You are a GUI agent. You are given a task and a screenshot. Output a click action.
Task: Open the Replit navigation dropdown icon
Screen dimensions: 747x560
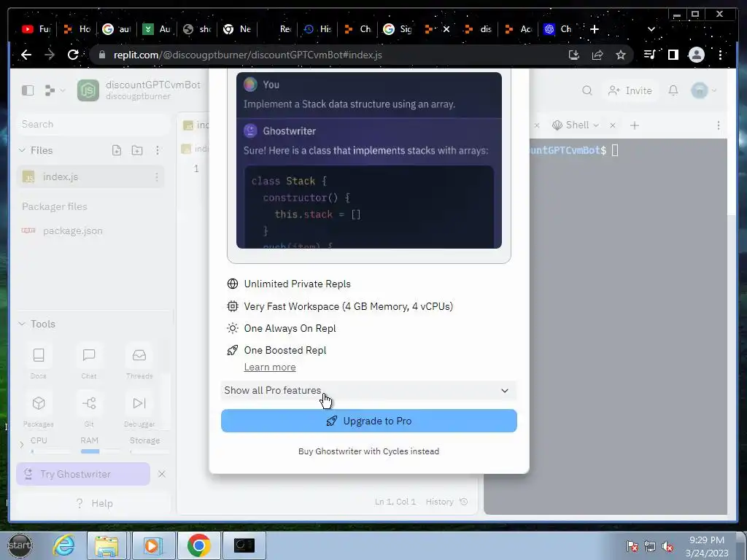(x=54, y=90)
